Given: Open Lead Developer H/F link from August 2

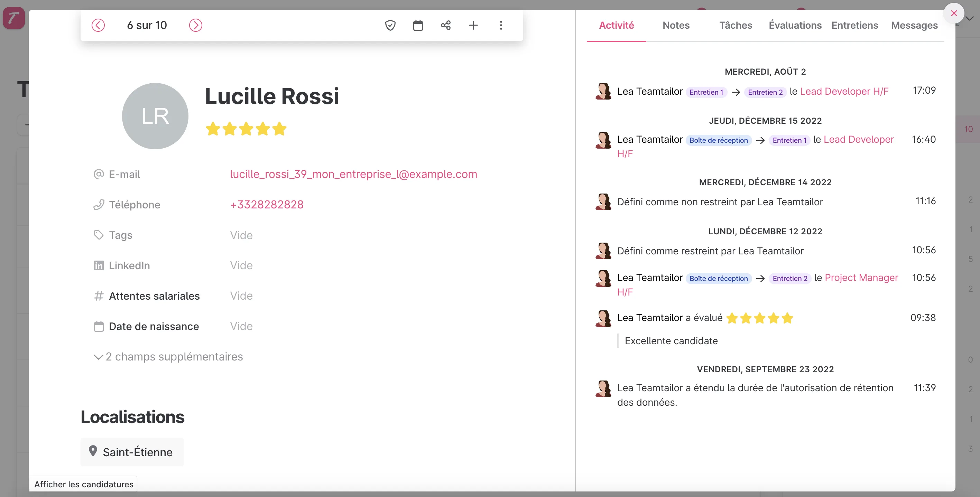Looking at the screenshot, I should (844, 91).
